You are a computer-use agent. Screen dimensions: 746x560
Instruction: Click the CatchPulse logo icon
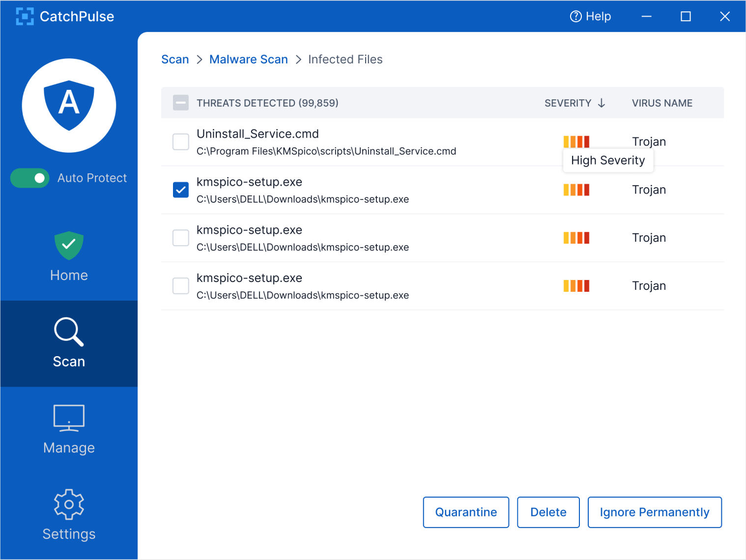tap(25, 16)
